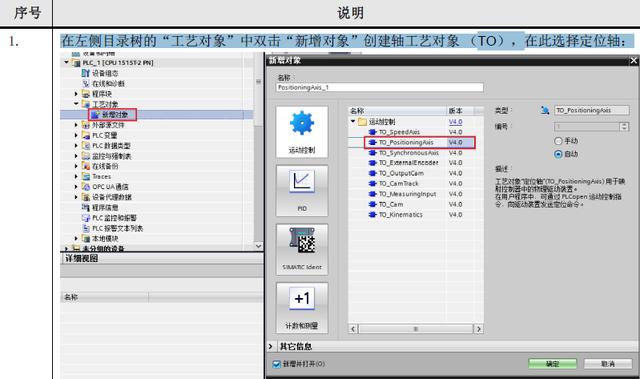Expand the 程序块 tree node
The width and height of the screenshot is (640, 379).
point(76,94)
